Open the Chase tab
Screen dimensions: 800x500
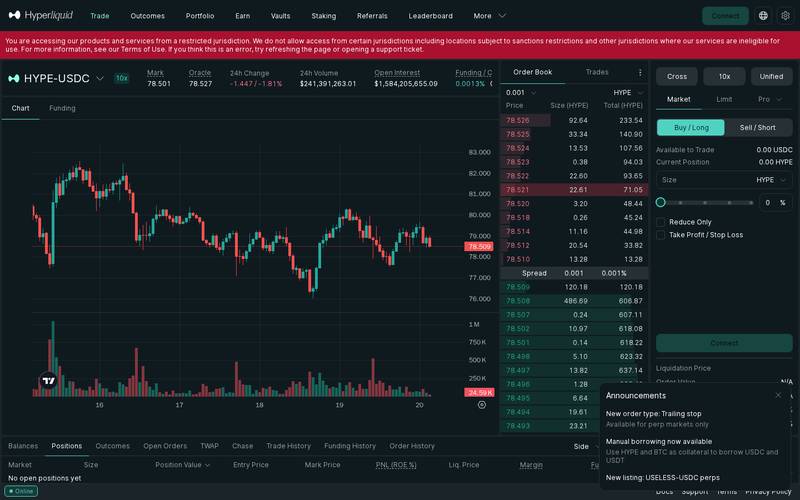coord(242,446)
